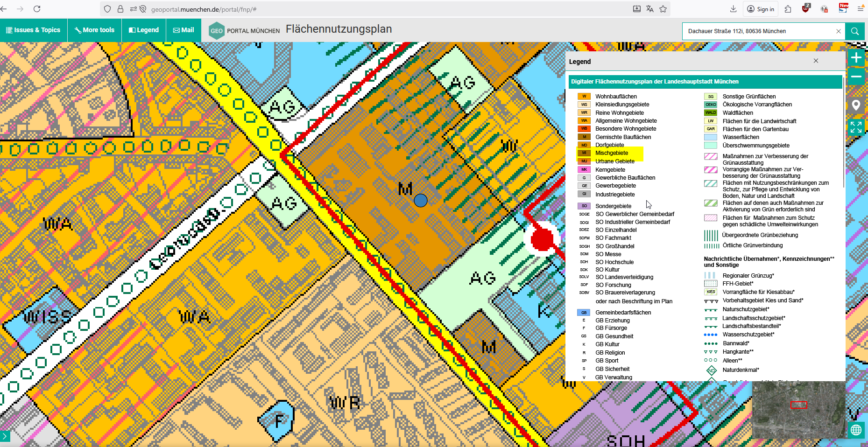This screenshot has height=447, width=868.
Task: Click the Geo Portal München logo
Action: (x=244, y=31)
